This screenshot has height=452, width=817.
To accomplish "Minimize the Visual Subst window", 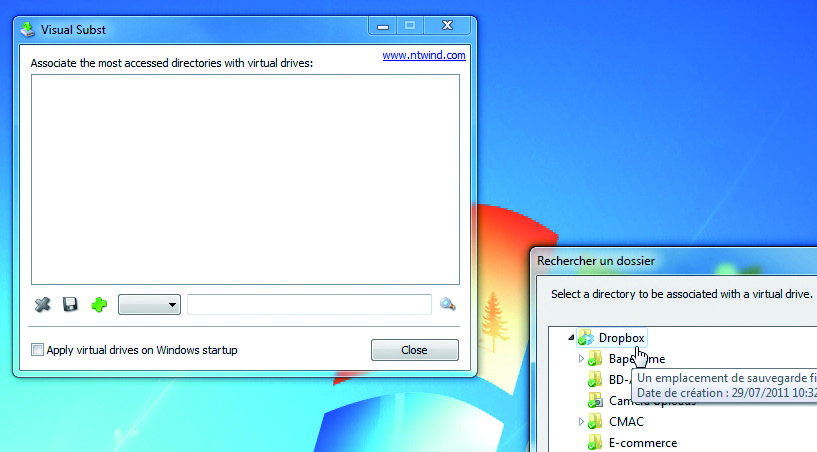I will [x=383, y=26].
